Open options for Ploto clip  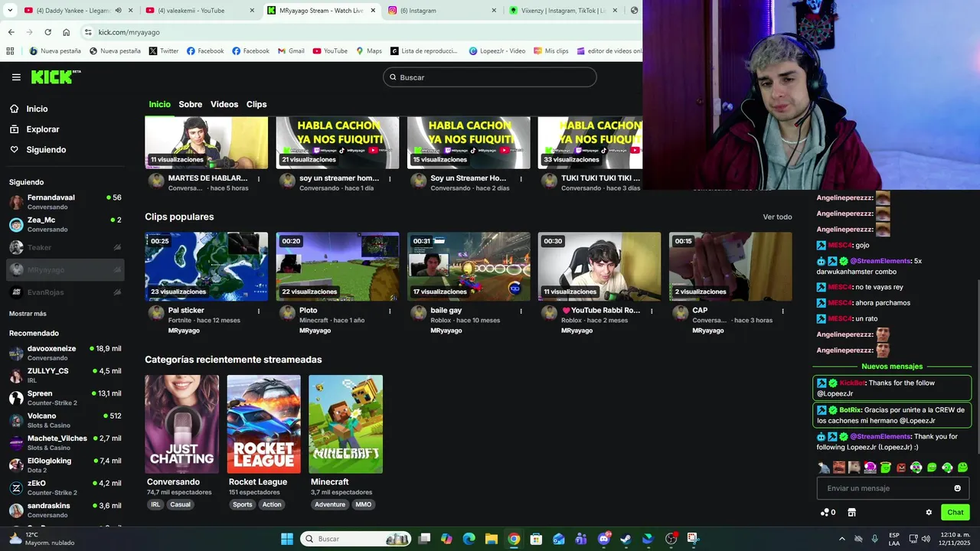coord(390,311)
